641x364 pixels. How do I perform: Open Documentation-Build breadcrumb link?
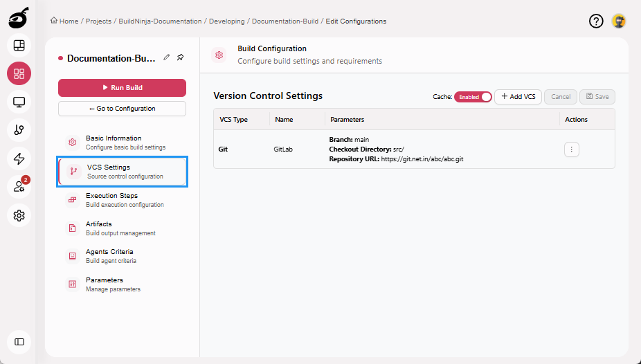pos(285,21)
